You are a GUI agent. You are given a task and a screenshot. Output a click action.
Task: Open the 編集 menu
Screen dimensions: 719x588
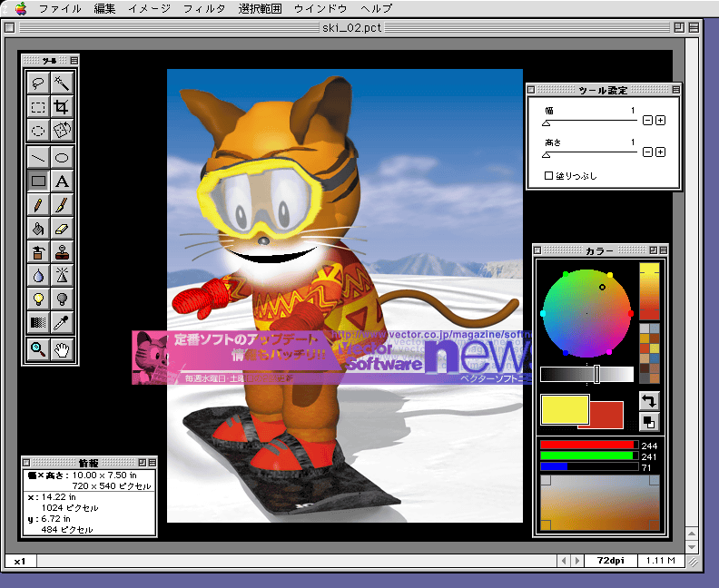[104, 8]
